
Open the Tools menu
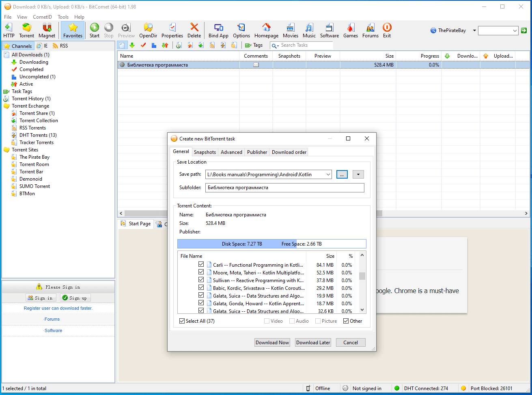tap(63, 17)
